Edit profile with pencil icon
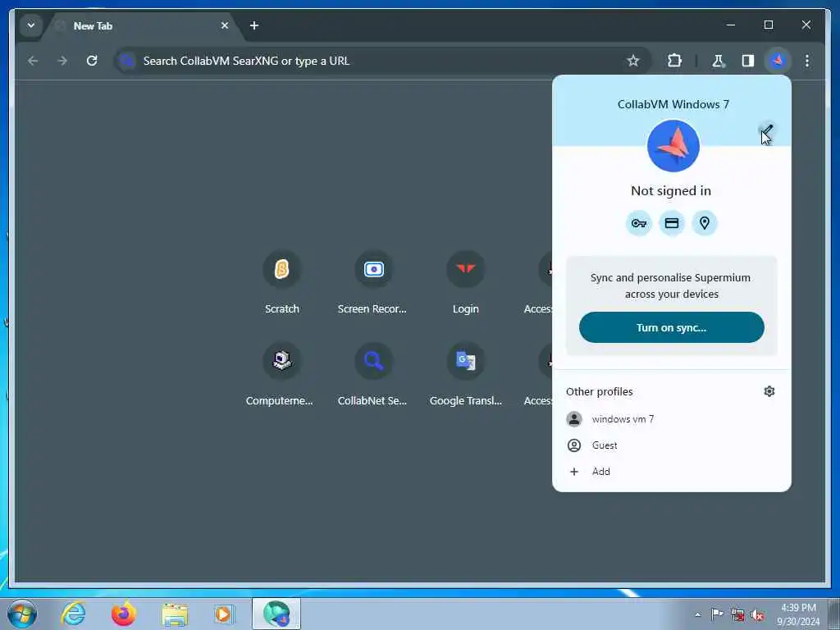Viewport: 840px width, 630px height. [x=767, y=130]
